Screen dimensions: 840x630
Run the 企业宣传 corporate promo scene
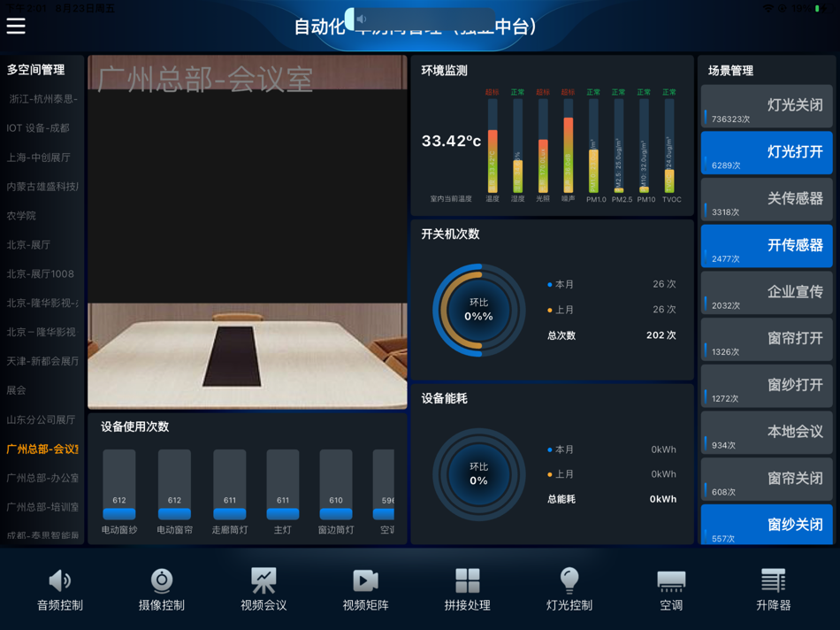(x=766, y=292)
